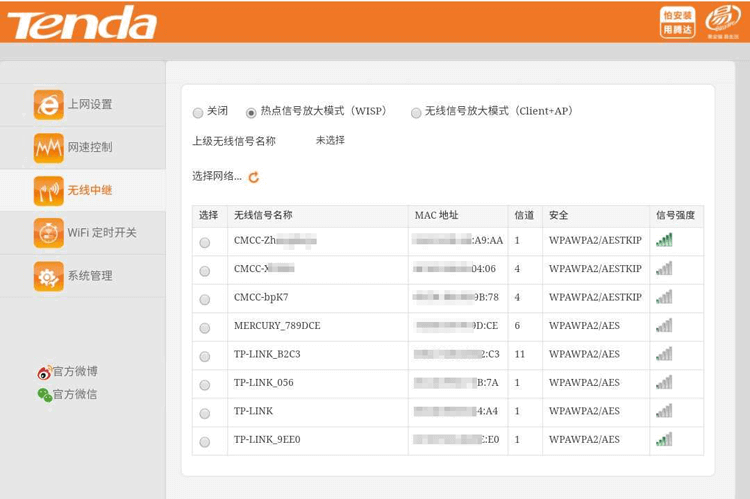
Task: Open the 网速控制 speed control icon
Action: [48, 148]
